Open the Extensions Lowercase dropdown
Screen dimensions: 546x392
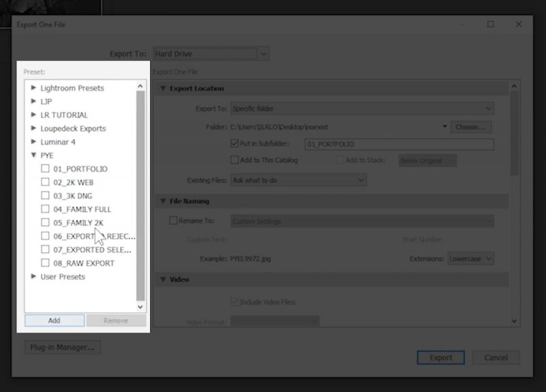[x=470, y=259]
